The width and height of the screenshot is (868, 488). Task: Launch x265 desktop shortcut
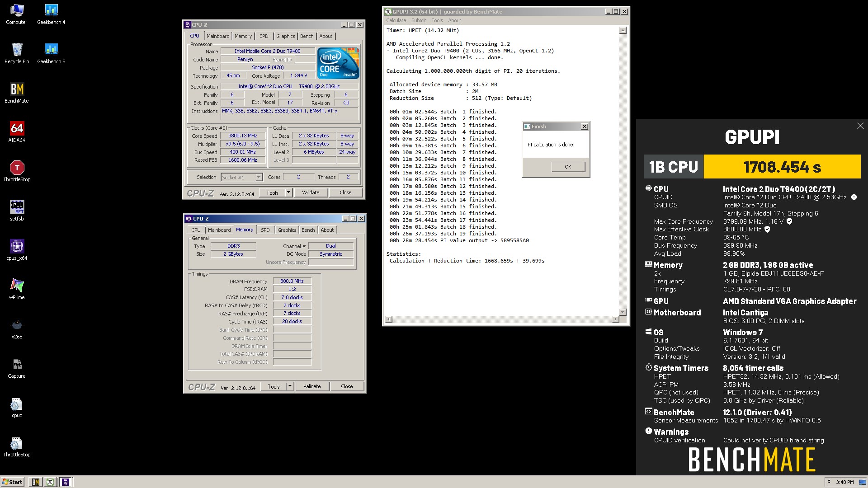pos(17,328)
